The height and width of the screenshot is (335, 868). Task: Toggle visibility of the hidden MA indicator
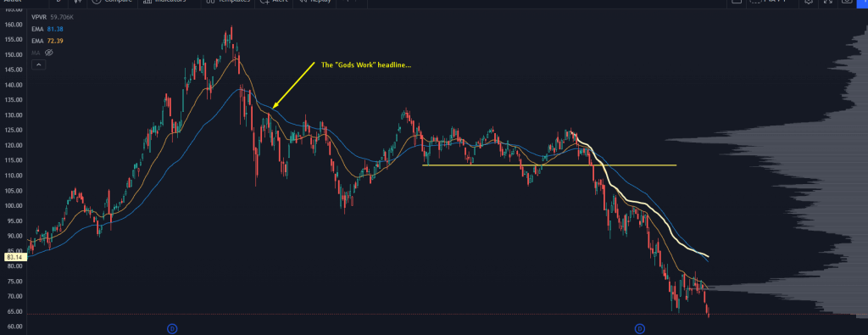(x=48, y=53)
